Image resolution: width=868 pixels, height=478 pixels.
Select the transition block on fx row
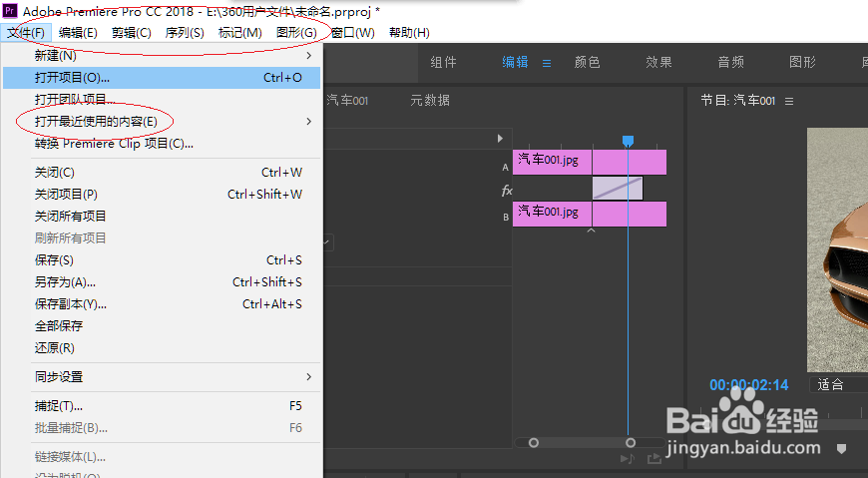point(618,189)
